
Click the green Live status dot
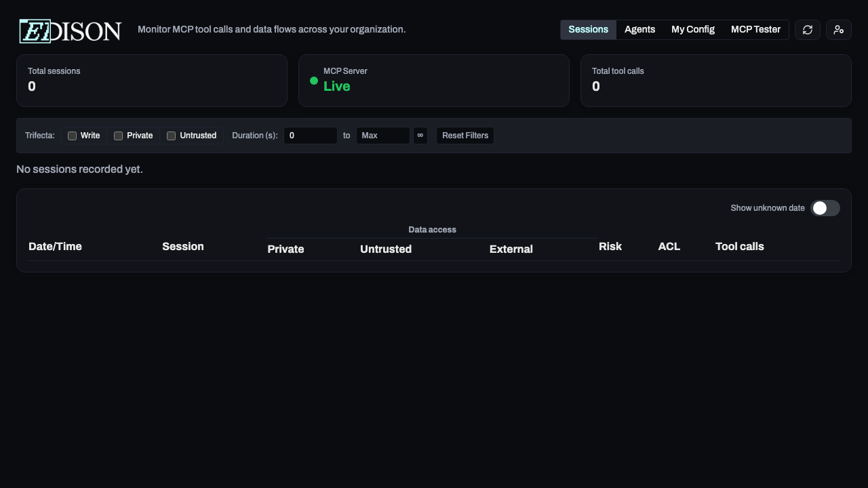pyautogui.click(x=314, y=81)
